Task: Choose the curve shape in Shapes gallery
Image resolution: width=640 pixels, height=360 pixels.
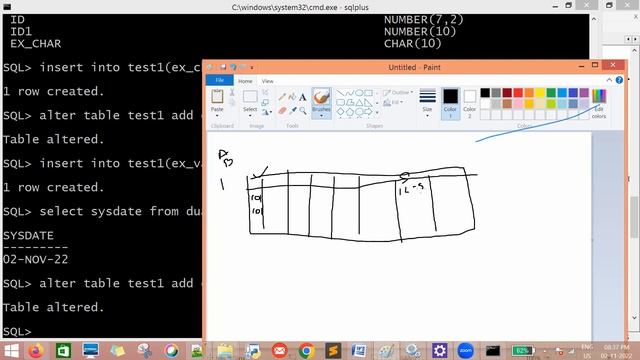Action: pos(349,93)
